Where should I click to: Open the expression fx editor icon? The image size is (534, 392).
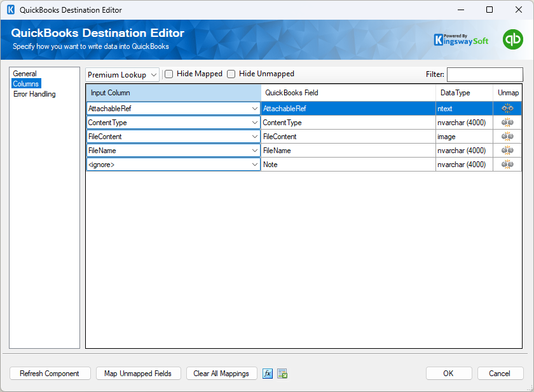(268, 374)
